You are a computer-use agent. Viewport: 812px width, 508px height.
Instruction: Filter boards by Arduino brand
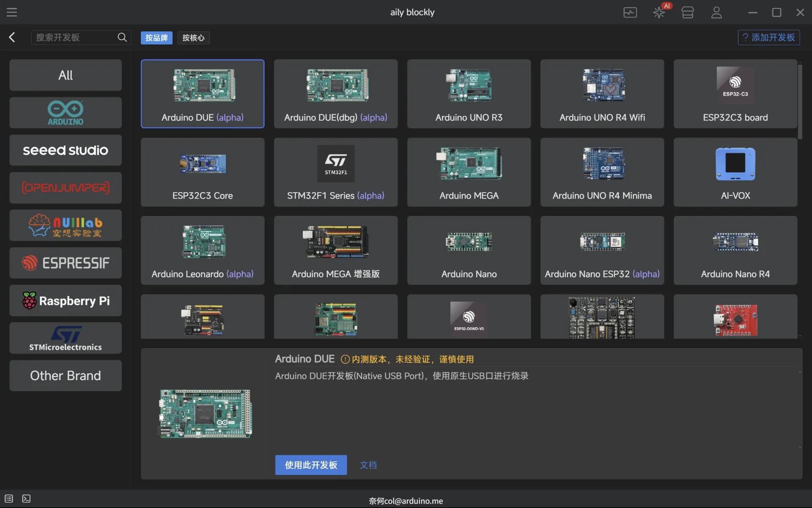pyautogui.click(x=66, y=113)
